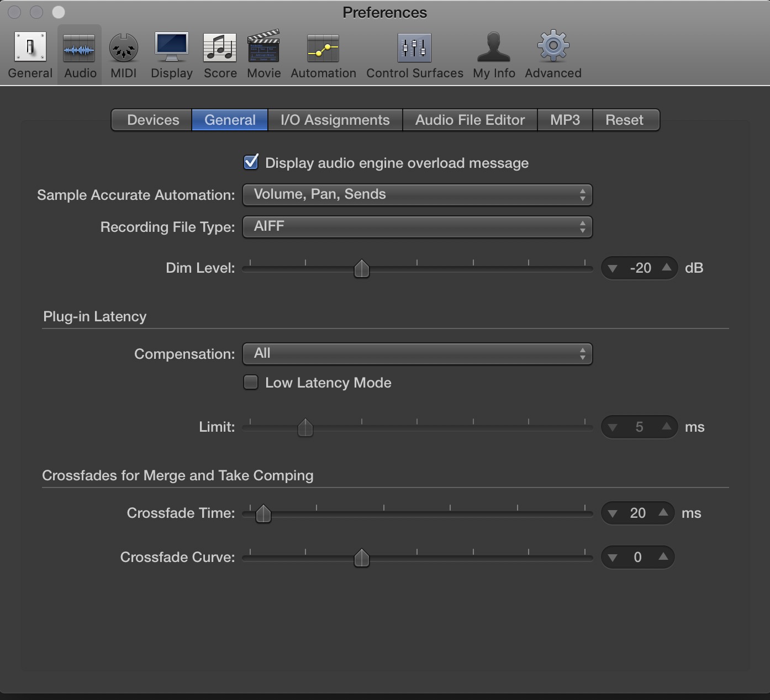Click the latency Limit slider handle
The image size is (770, 700).
tap(305, 428)
